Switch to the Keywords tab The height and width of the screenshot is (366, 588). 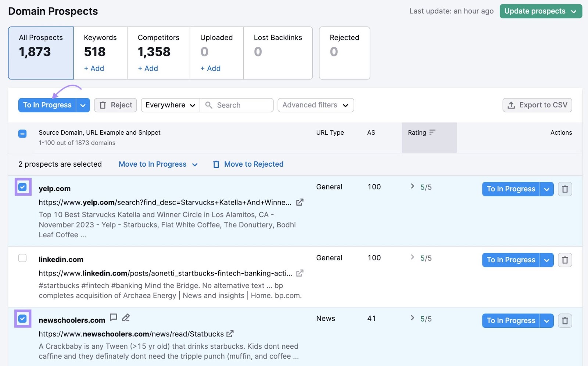[x=100, y=51]
